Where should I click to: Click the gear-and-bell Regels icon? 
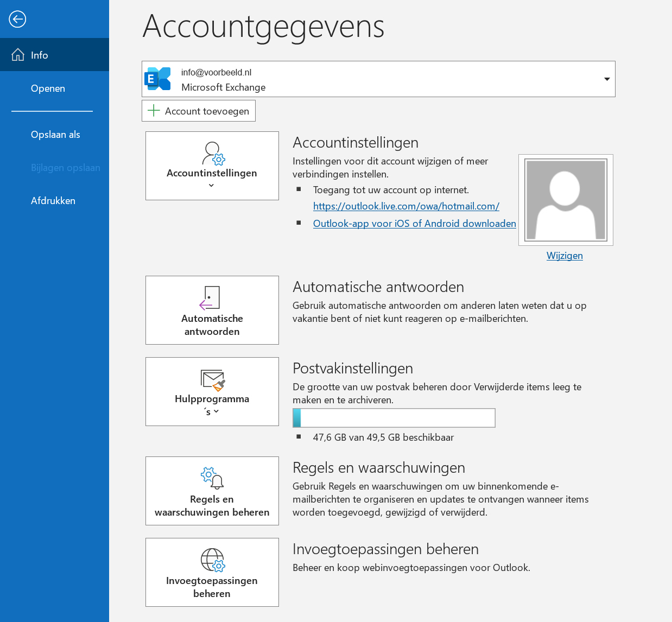tap(212, 478)
